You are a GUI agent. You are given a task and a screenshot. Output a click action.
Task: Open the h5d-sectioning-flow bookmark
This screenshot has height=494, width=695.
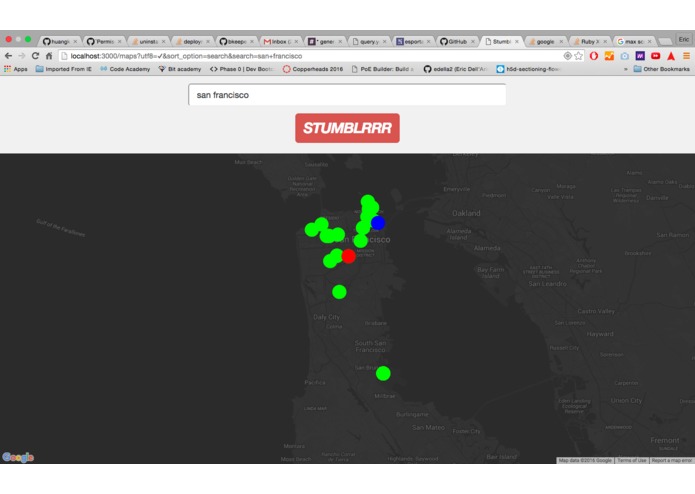coord(528,69)
